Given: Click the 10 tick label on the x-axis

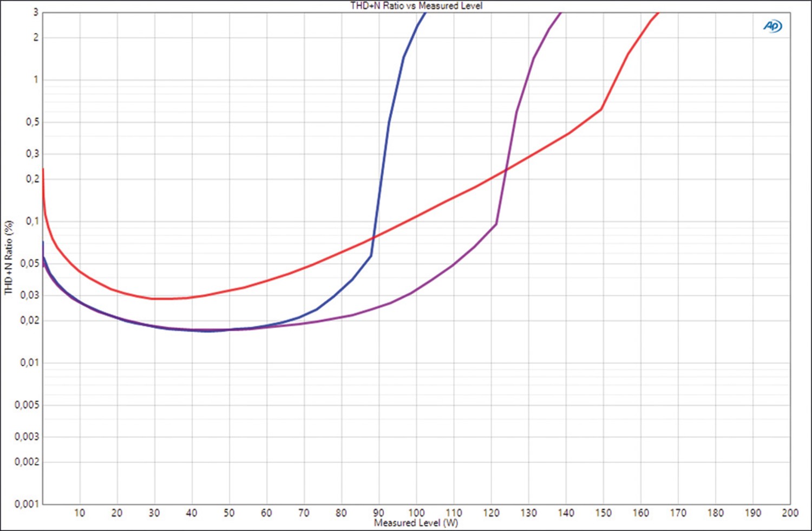Looking at the screenshot, I should (80, 513).
